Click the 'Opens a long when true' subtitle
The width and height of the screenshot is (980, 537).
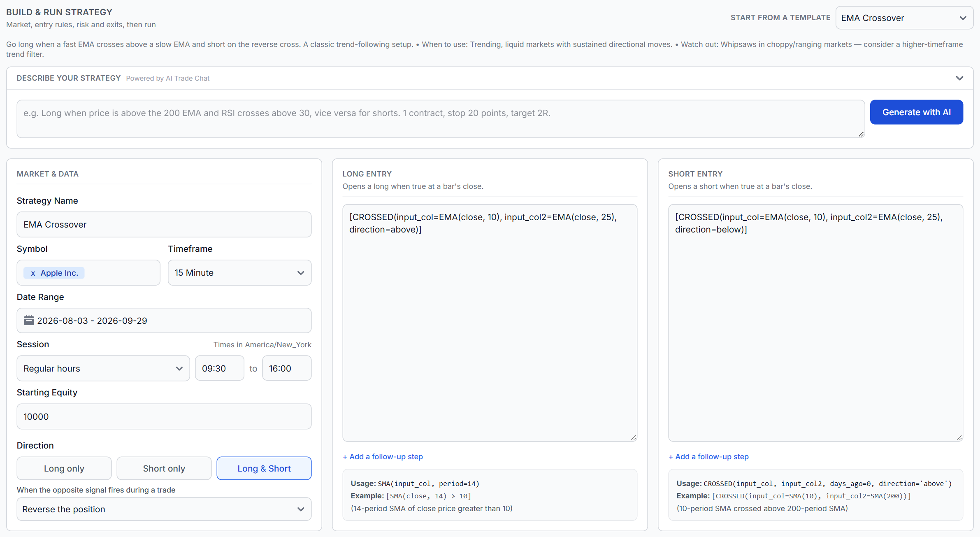click(413, 186)
